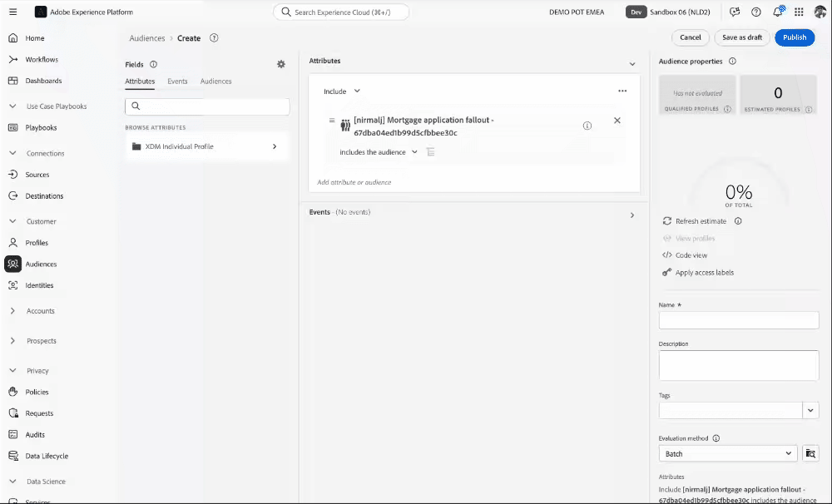Select the Attributes fields tab
The image size is (832, 504).
point(140,82)
